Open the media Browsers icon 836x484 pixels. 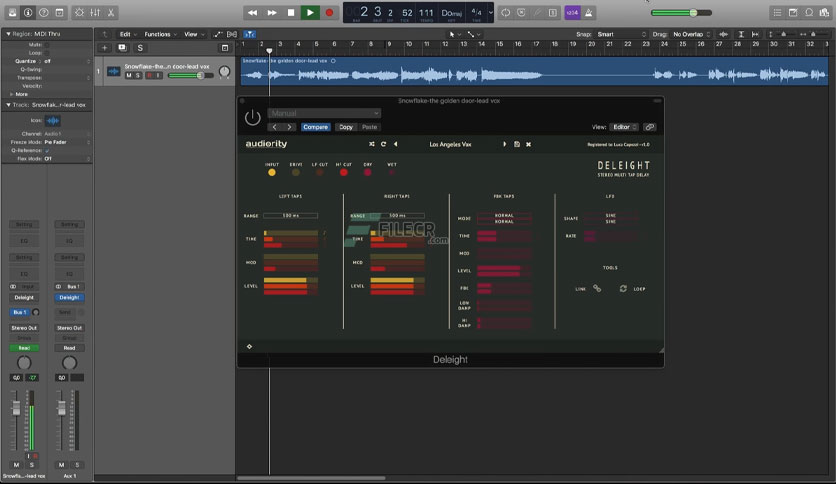(825, 12)
